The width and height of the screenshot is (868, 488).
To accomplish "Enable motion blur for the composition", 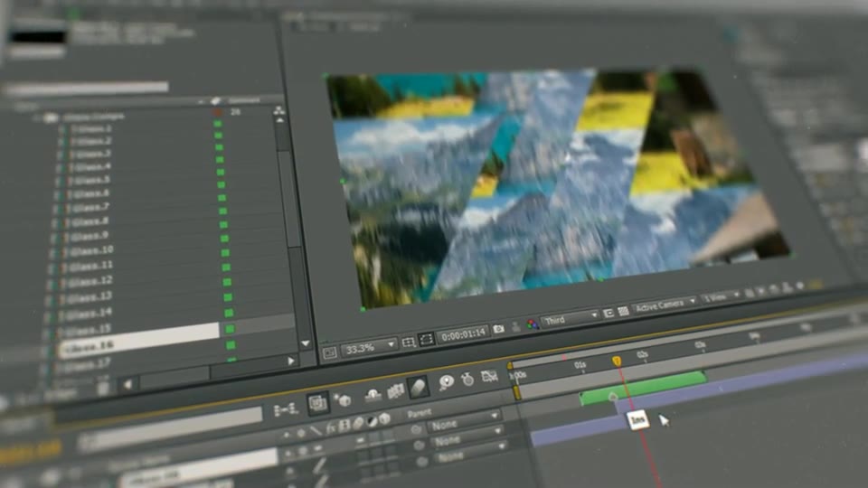I will click(x=418, y=388).
